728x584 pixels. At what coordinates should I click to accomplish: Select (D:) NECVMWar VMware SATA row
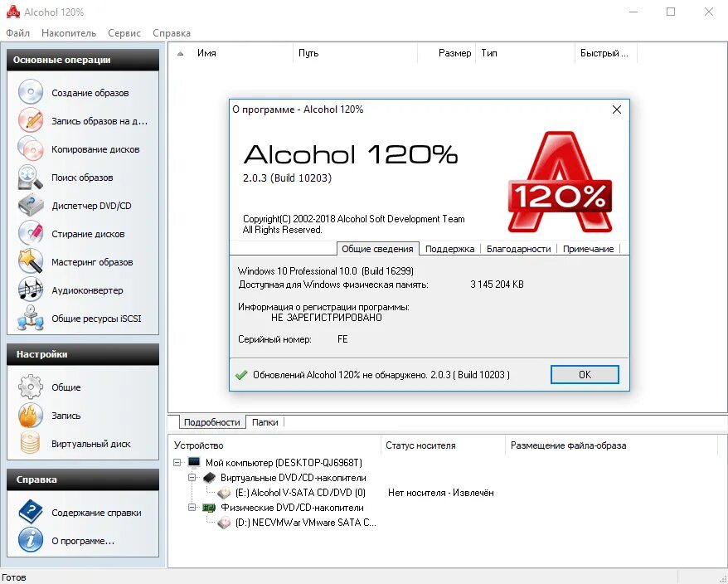point(305,523)
